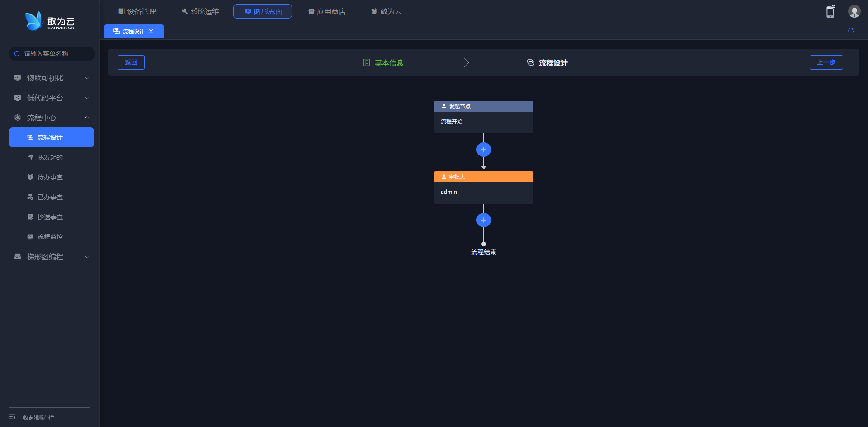Click the 基本信息 step document icon
The width and height of the screenshot is (868, 427).
click(367, 62)
